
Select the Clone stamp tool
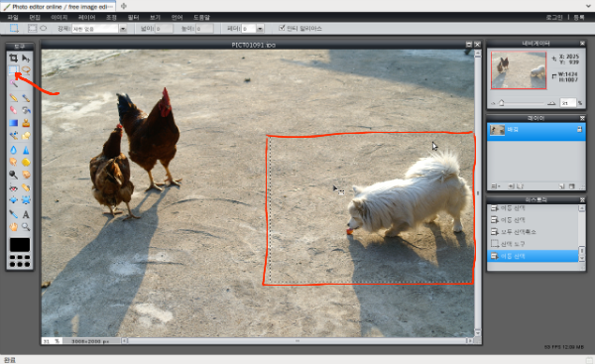(x=26, y=123)
